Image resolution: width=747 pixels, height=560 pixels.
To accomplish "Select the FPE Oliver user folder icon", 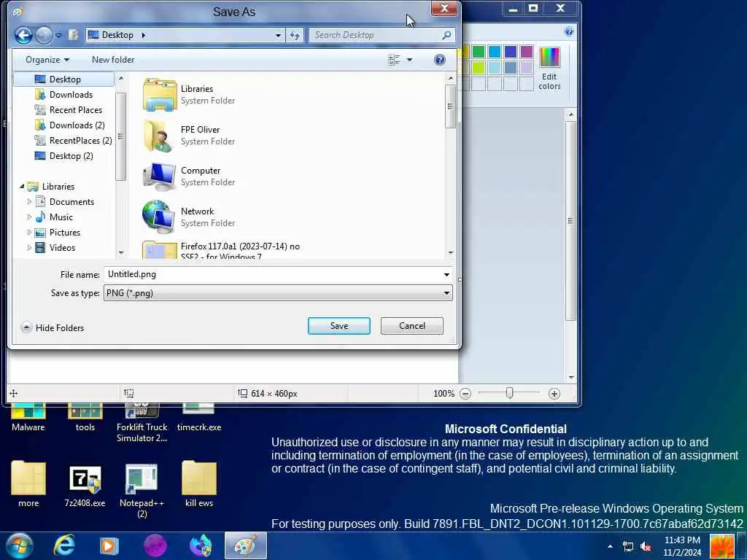I will coord(160,136).
